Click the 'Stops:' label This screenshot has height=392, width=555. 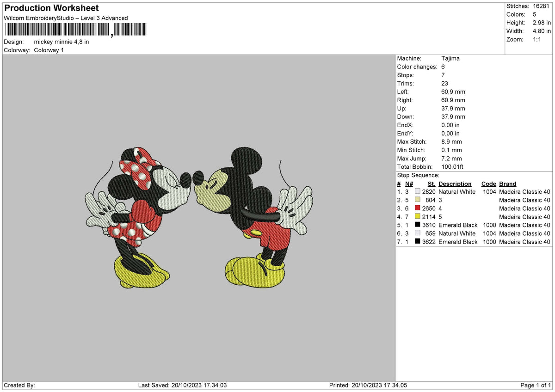(x=406, y=75)
